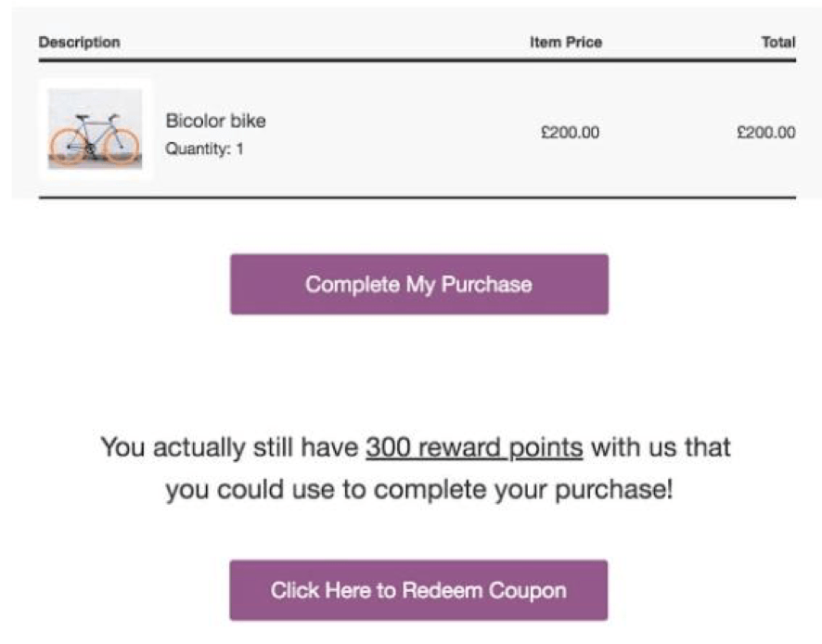This screenshot has height=644, width=822.
Task: Click the divider line under the column headers
Action: tap(417, 60)
